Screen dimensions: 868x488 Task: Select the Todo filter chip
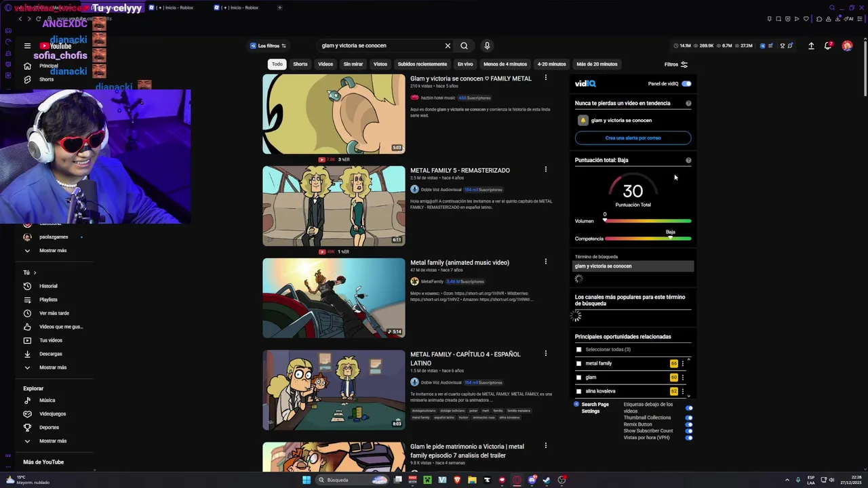(x=277, y=64)
